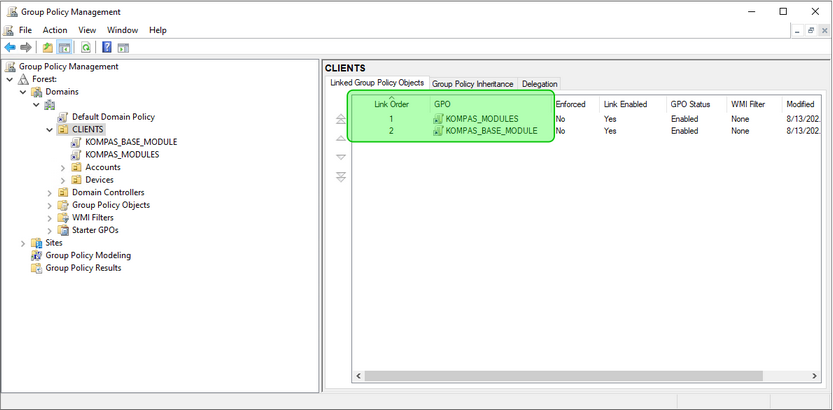Select KOMPAS_BASE_MODULE in the tree
This screenshot has height=410, width=833.
click(x=131, y=142)
